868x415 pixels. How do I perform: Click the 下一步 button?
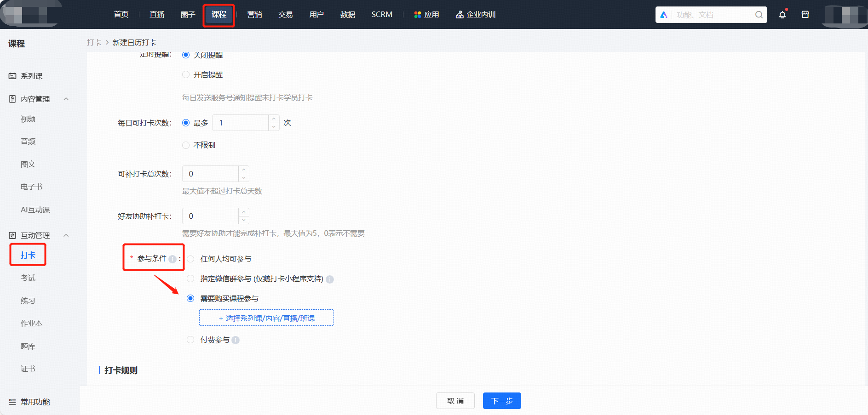(x=502, y=401)
